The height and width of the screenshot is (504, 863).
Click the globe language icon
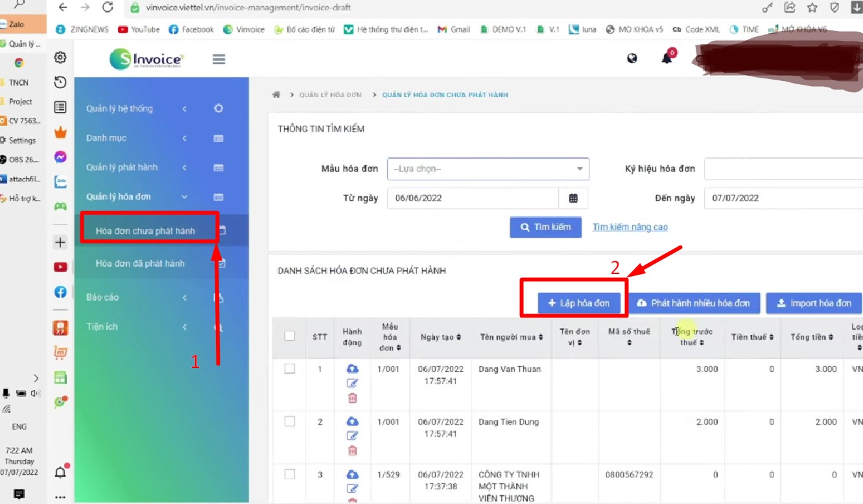click(632, 58)
